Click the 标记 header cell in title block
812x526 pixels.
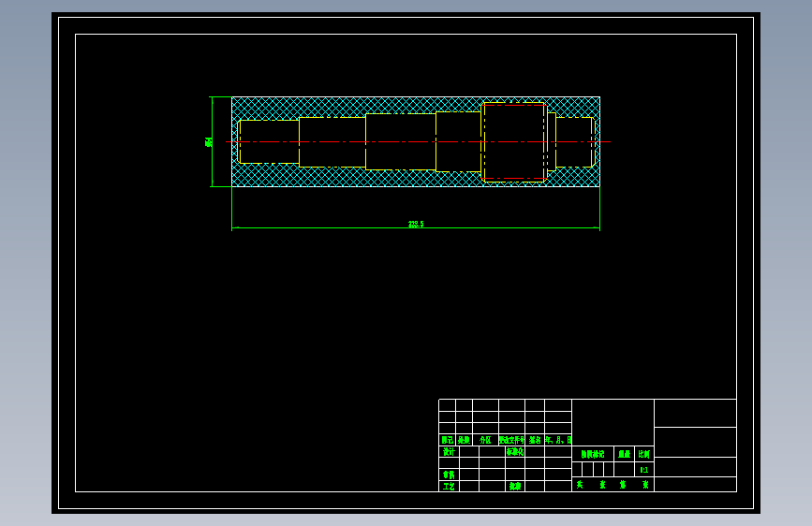[x=448, y=440]
